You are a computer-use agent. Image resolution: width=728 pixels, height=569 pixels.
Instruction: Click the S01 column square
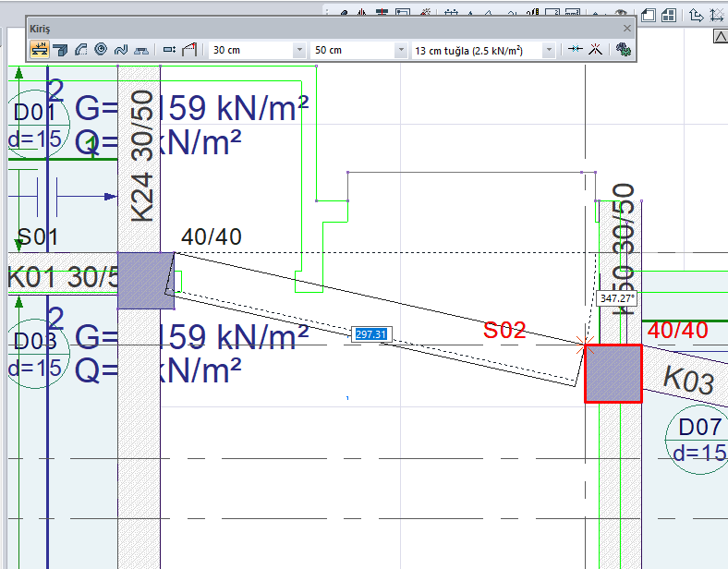pyautogui.click(x=145, y=280)
